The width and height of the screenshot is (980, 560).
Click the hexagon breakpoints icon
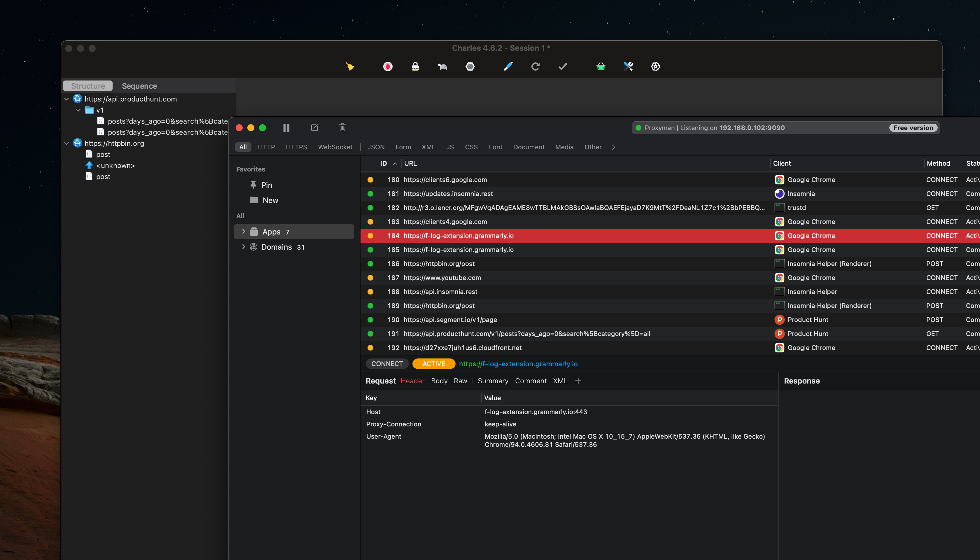470,66
